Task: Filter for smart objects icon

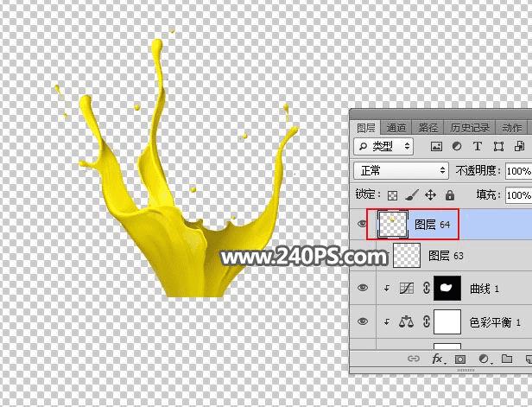Action: click(519, 147)
